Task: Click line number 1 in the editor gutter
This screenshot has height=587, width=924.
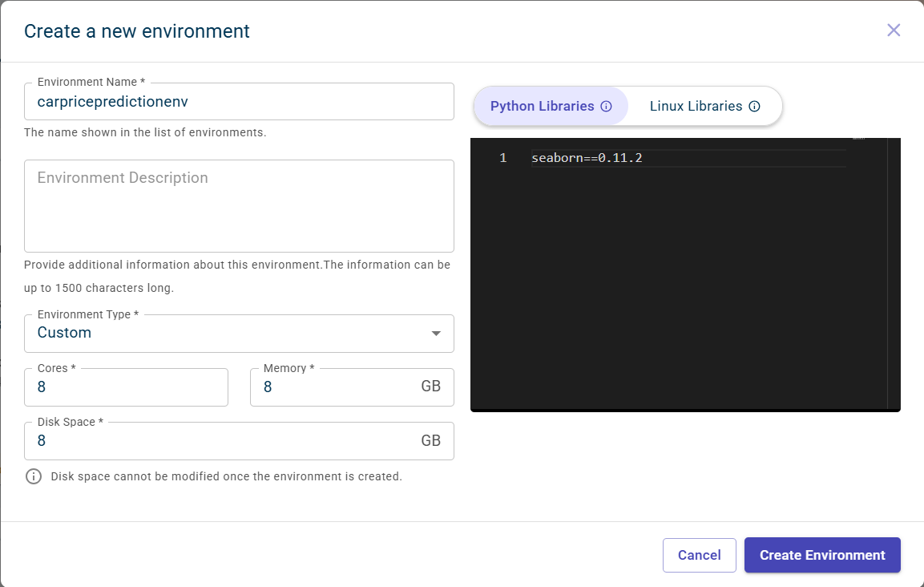Action: (502, 158)
